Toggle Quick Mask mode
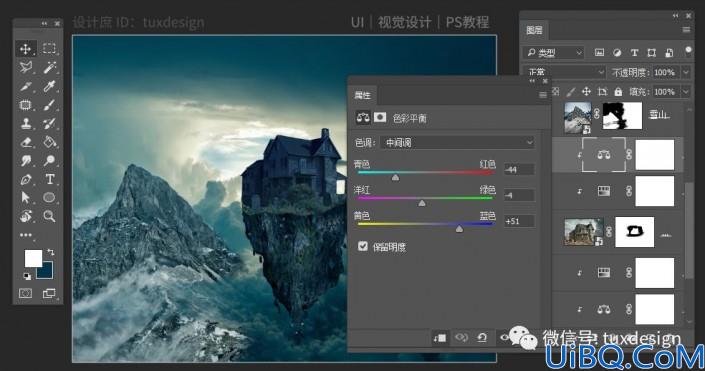The height and width of the screenshot is (371, 705). (x=26, y=294)
